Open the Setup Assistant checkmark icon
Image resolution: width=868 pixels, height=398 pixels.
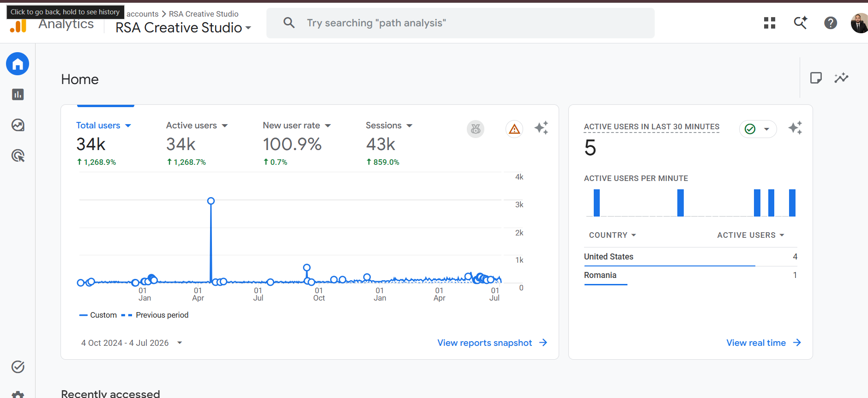tap(18, 367)
